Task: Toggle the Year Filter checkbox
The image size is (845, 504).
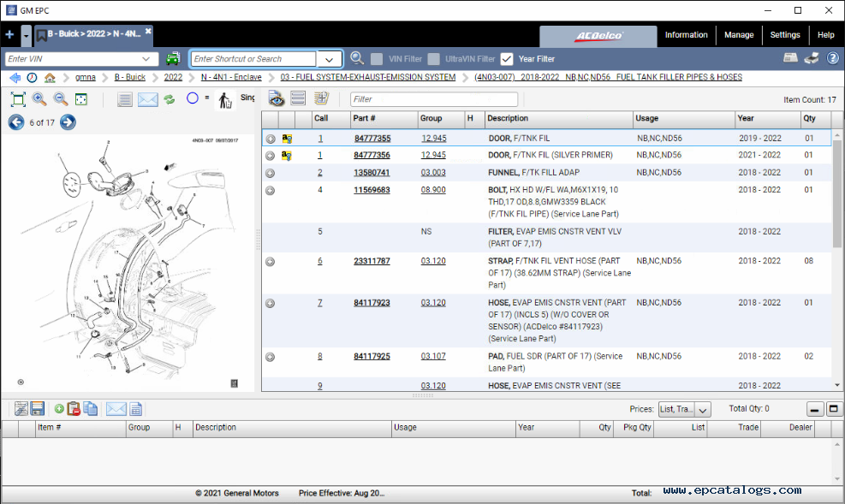Action: [507, 59]
